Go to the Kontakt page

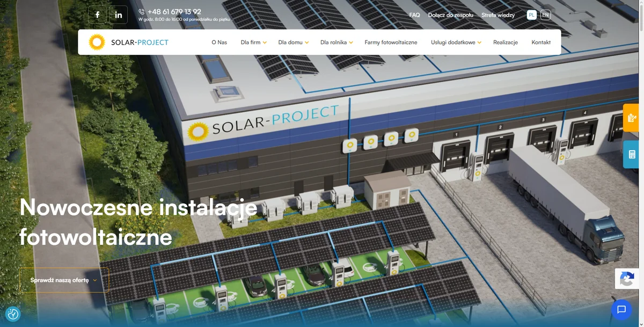(x=541, y=42)
